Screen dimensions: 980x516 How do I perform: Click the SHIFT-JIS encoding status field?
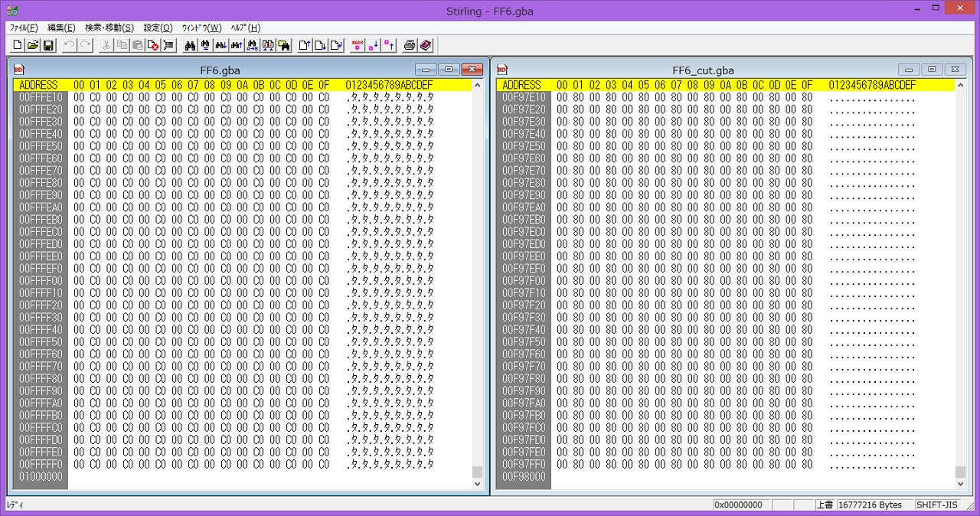click(x=936, y=505)
